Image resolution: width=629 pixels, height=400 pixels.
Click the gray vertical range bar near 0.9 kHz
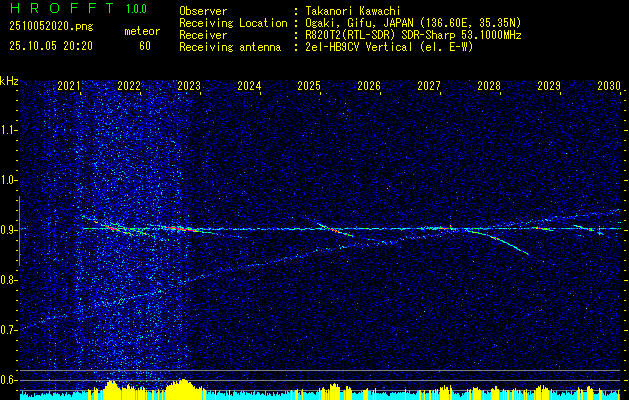(x=19, y=231)
